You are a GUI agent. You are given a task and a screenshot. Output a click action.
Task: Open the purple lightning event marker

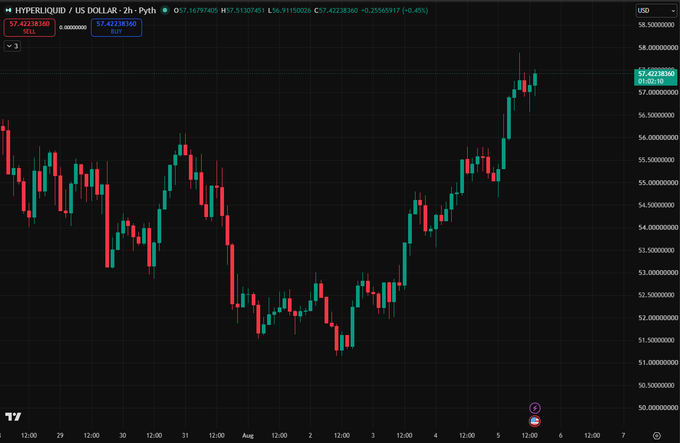pyautogui.click(x=535, y=408)
